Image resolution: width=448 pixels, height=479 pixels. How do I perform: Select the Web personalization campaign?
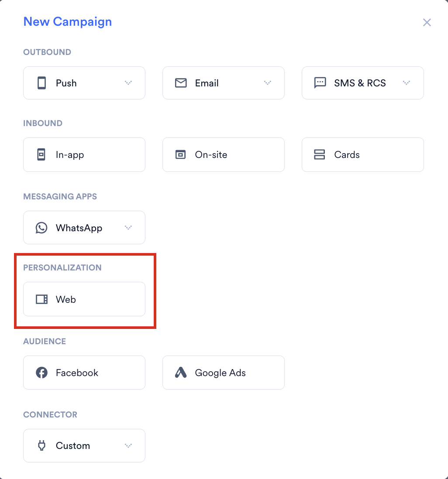[84, 299]
